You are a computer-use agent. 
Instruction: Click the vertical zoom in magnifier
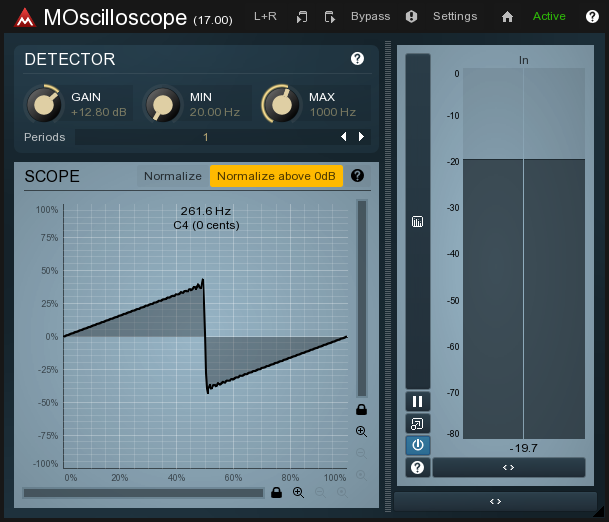tap(362, 432)
